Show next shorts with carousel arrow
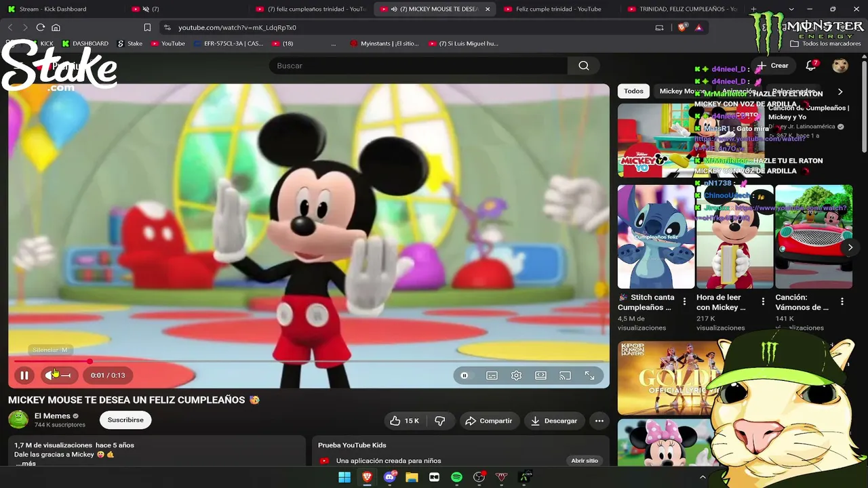Image resolution: width=868 pixels, height=488 pixels. tap(850, 247)
